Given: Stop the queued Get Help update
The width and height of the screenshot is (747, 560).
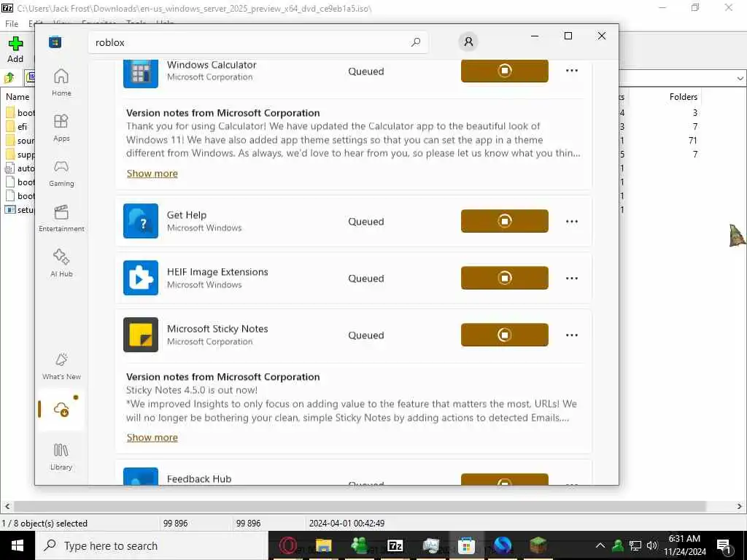Looking at the screenshot, I should tap(505, 221).
